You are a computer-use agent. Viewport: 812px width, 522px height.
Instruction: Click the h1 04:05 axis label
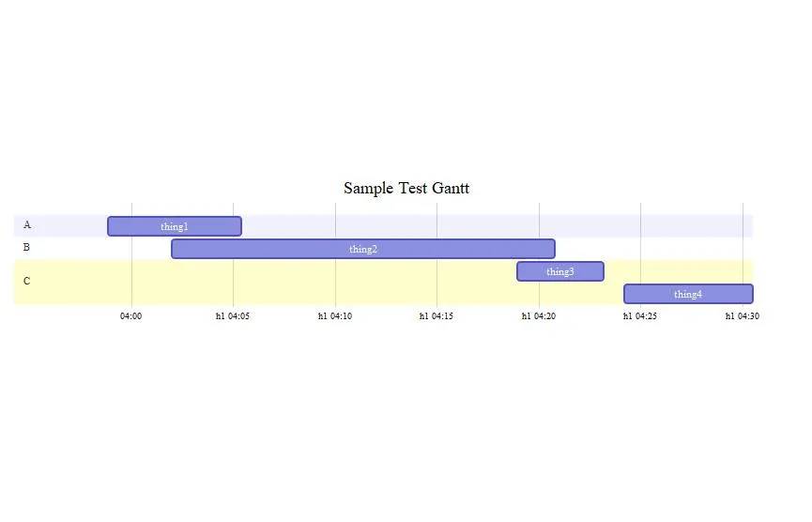point(233,316)
